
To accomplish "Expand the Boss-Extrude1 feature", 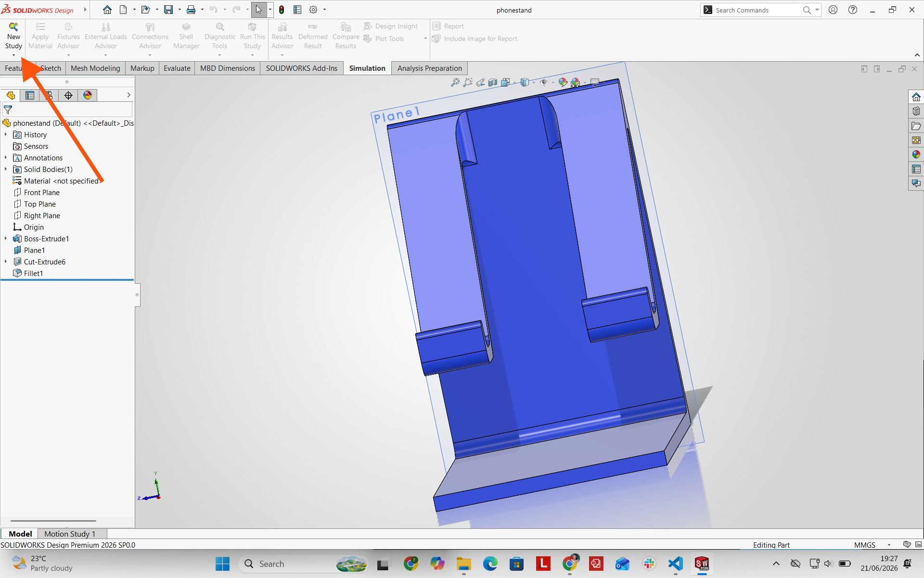I will 6,239.
